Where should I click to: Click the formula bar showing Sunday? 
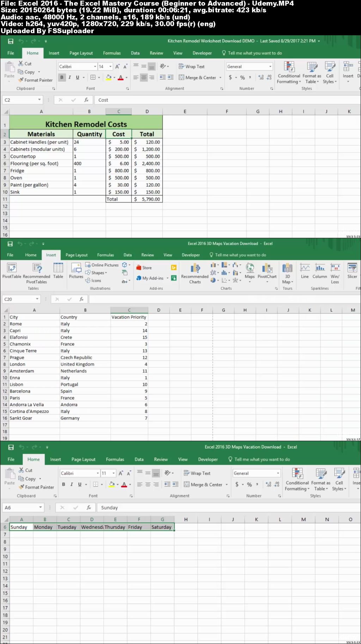pyautogui.click(x=228, y=507)
